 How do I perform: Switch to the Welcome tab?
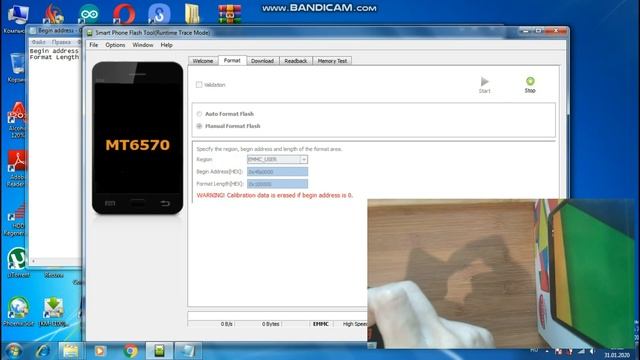203,61
